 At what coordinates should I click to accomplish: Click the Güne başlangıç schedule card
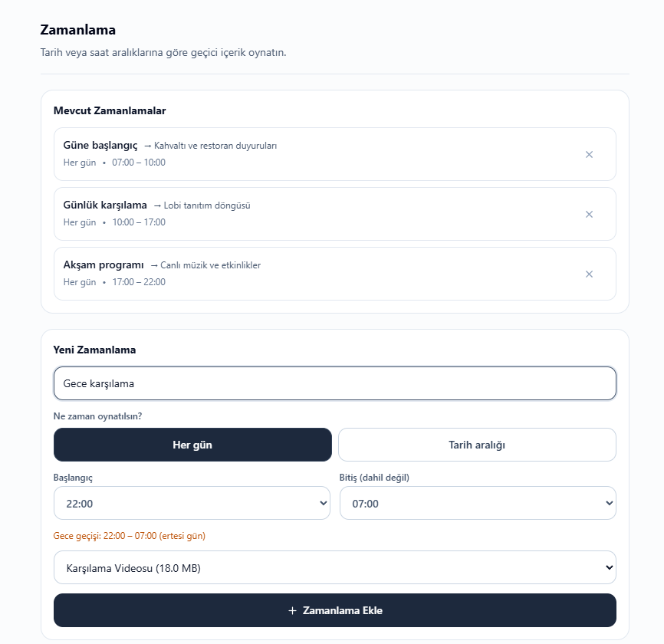335,154
